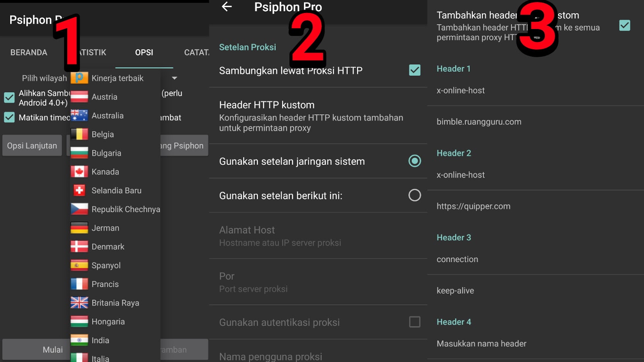Toggle 'Alihkan Sambungan' checkbox
644x362 pixels.
9,97
